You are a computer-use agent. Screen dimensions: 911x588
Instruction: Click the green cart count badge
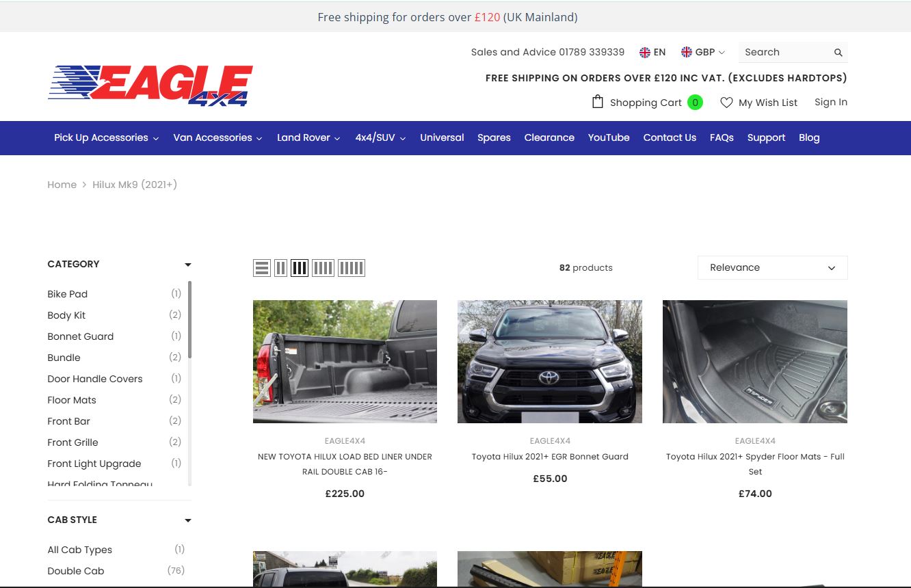pyautogui.click(x=695, y=103)
